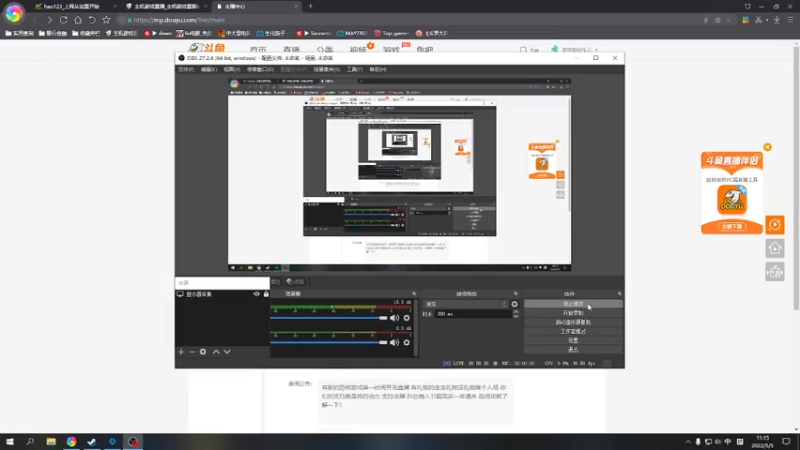The image size is (800, 450).
Task: Close the 斗鱼直播伴侣 promo with orange X
Action: 767,147
